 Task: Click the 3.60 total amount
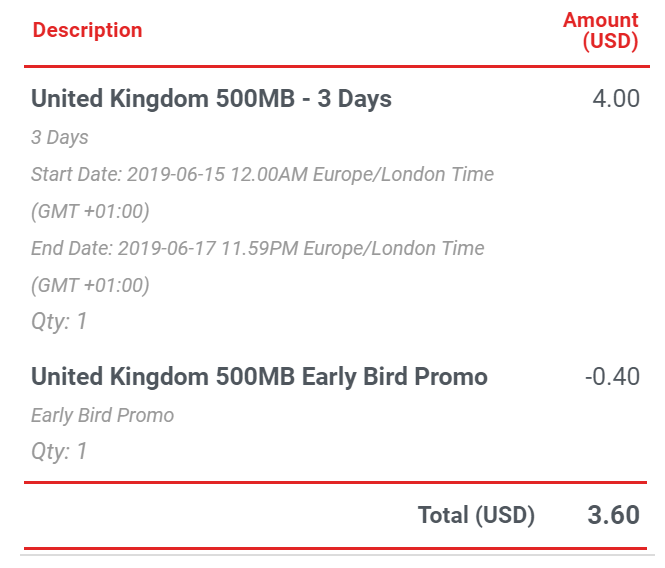point(613,515)
